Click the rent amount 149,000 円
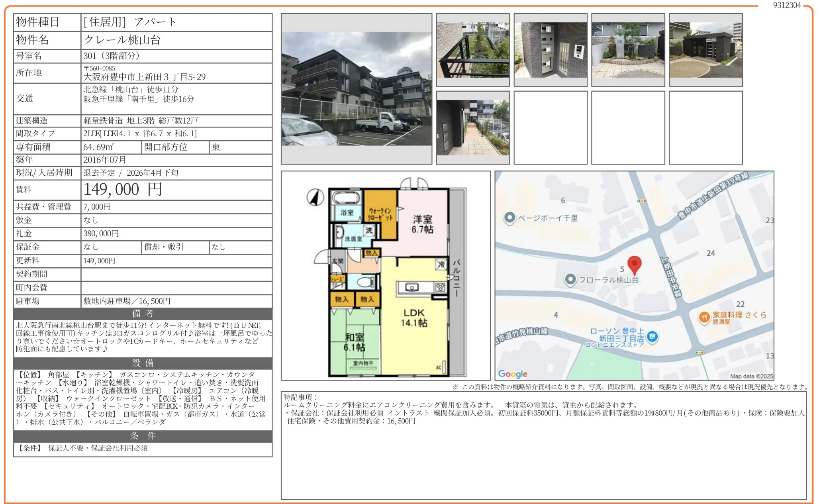 tap(123, 189)
